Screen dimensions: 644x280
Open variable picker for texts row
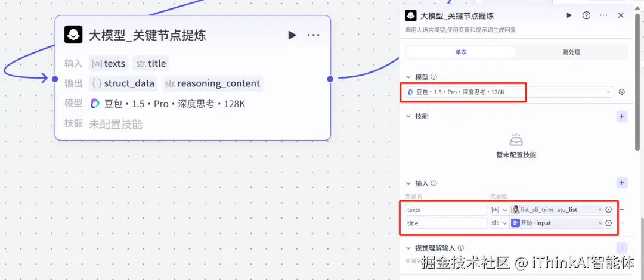pyautogui.click(x=609, y=210)
